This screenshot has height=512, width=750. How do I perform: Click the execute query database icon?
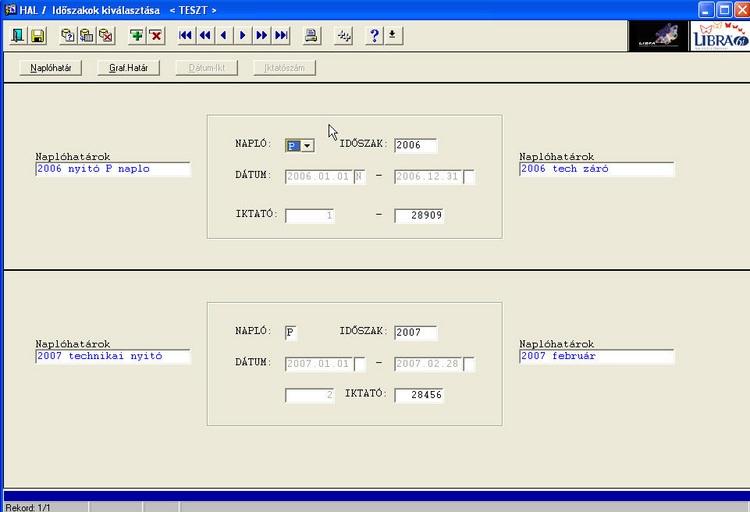(x=87, y=35)
